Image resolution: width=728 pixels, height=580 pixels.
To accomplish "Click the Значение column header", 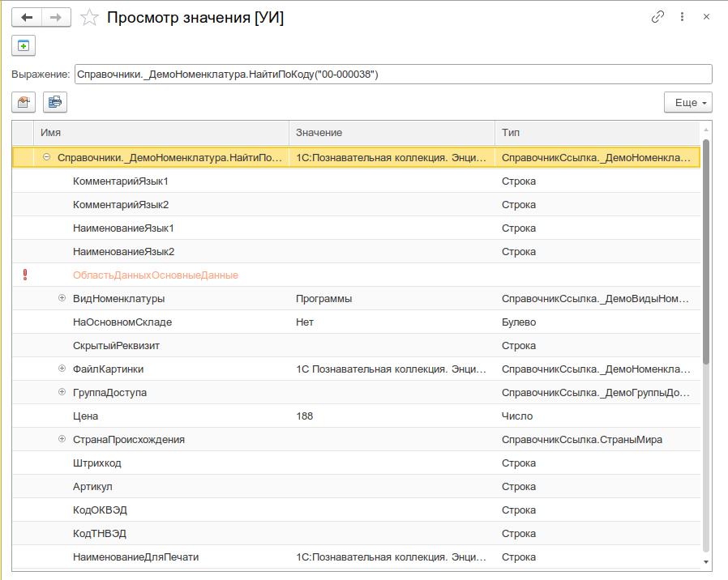I will (392, 133).
